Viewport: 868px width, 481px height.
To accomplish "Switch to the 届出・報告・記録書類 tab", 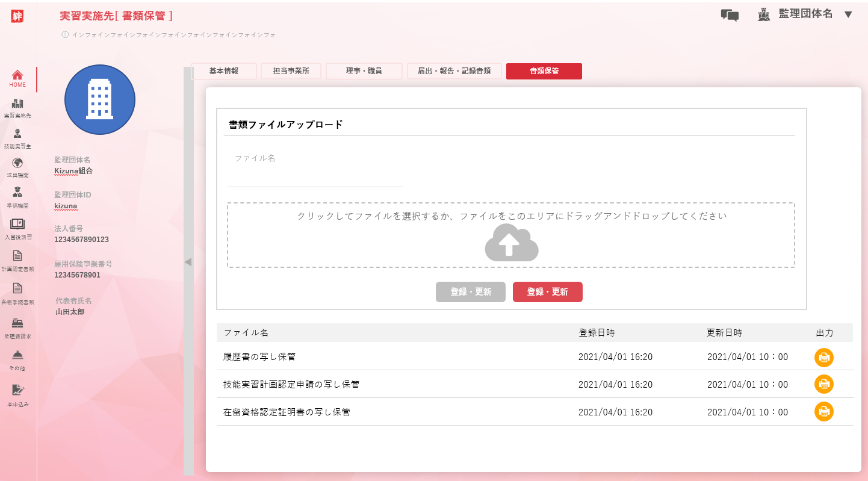I will tap(454, 71).
